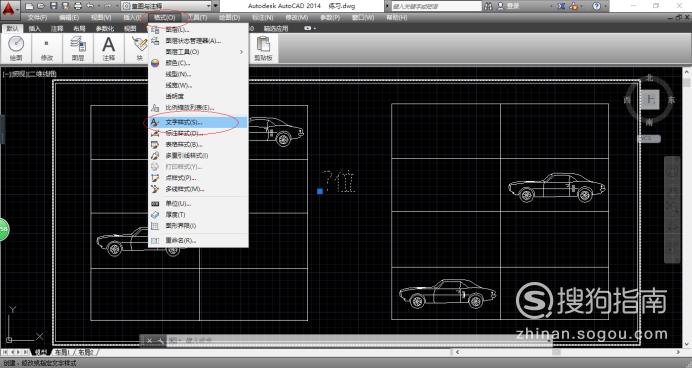Click the 修改(M) menu
This screenshot has width=692, height=368.
pyautogui.click(x=297, y=18)
